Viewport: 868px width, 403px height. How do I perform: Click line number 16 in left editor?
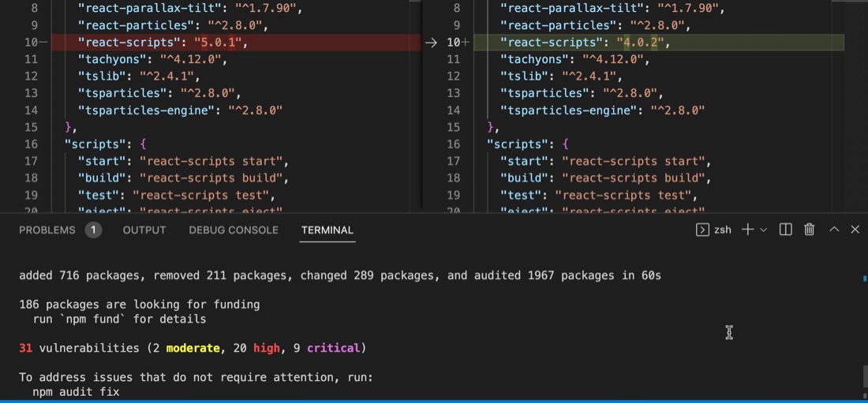coord(31,144)
